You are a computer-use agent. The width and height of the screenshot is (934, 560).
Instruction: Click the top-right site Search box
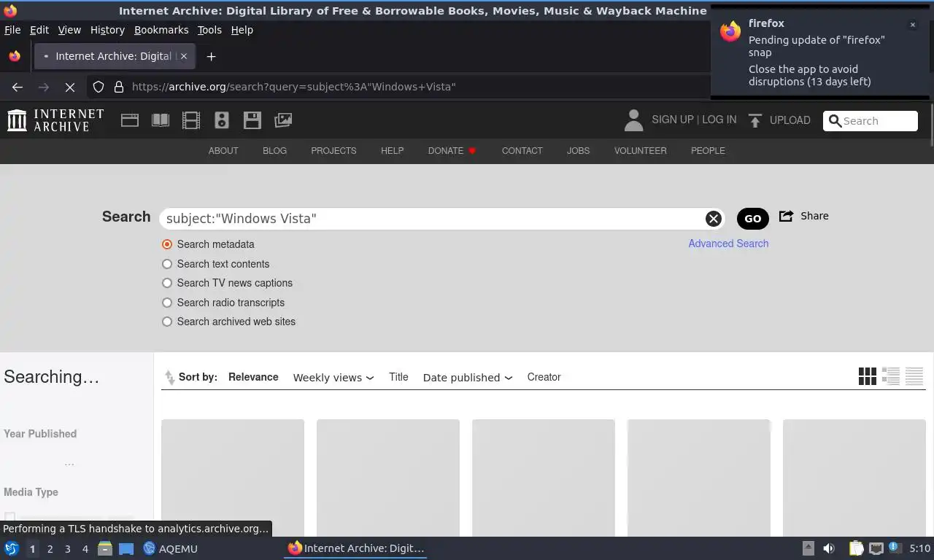click(871, 121)
